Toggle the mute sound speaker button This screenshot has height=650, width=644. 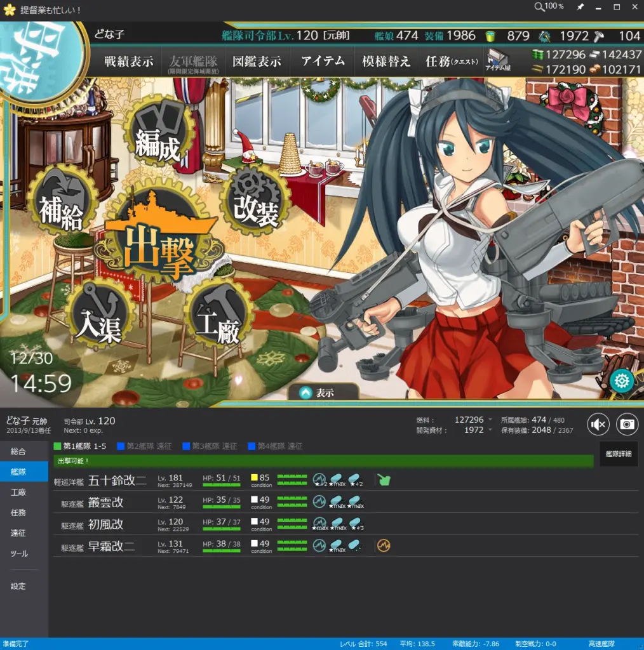click(598, 424)
